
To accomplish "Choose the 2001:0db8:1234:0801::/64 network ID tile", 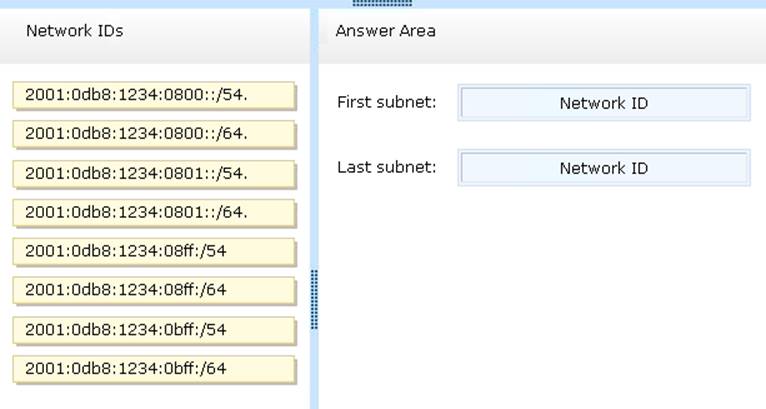I will click(x=154, y=212).
